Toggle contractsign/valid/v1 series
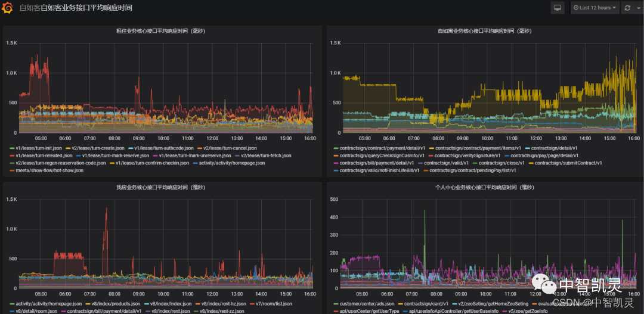This screenshot has height=314, width=644. pos(445,163)
